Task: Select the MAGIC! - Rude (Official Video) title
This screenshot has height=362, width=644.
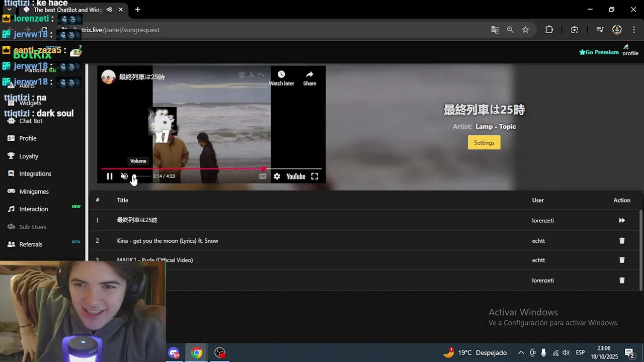Action: [x=155, y=260]
